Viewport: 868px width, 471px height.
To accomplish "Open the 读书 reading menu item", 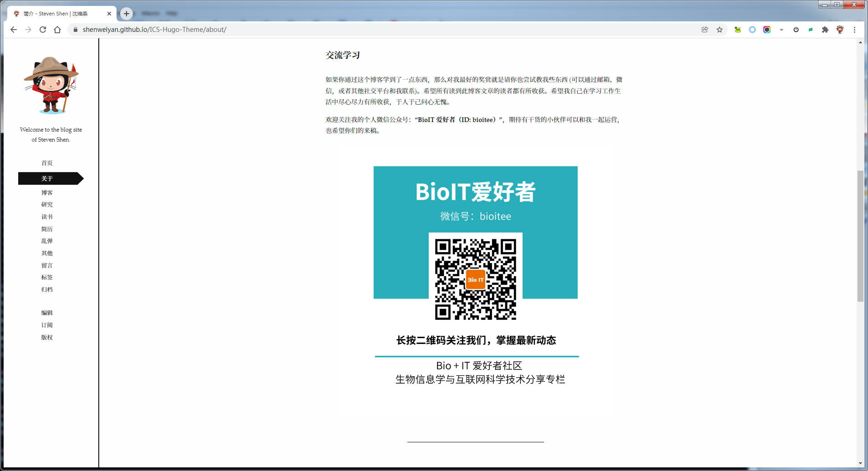I will pyautogui.click(x=47, y=217).
